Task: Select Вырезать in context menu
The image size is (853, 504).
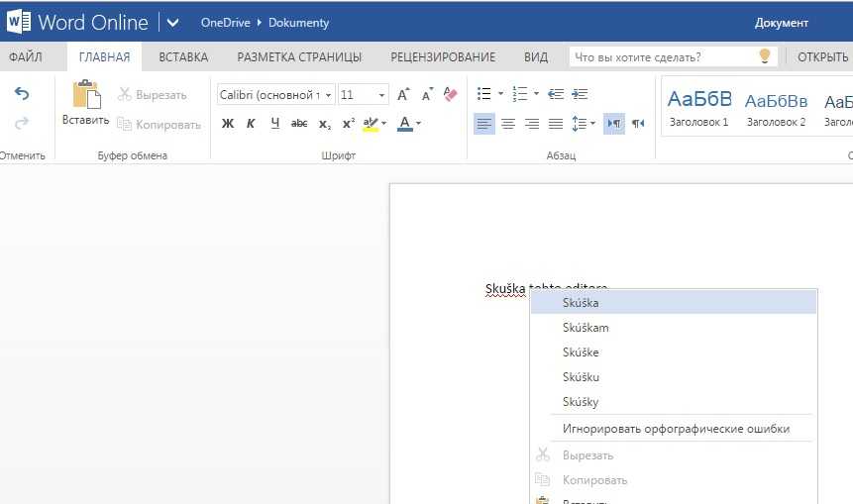Action: point(674,455)
